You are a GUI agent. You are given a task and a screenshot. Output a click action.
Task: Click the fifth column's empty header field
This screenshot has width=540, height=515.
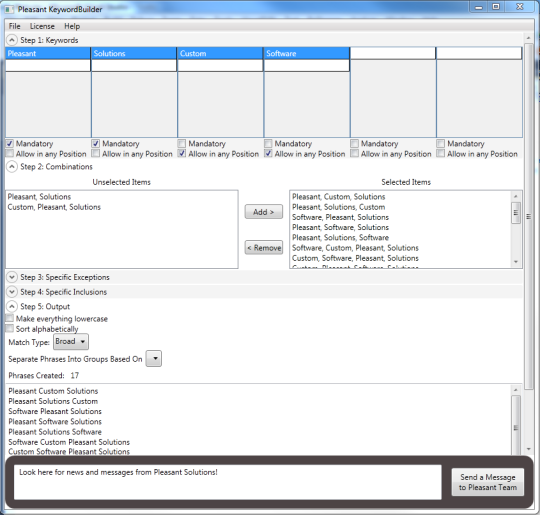393,53
